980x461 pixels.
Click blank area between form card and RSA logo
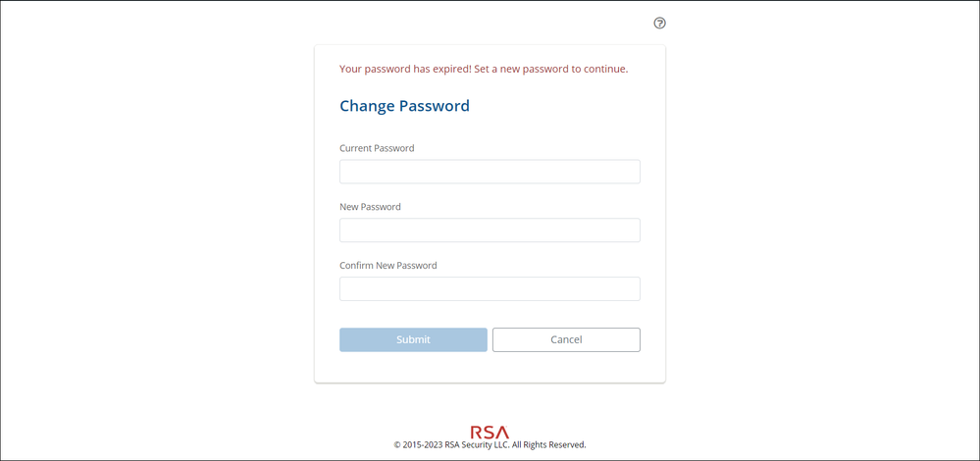click(490, 403)
